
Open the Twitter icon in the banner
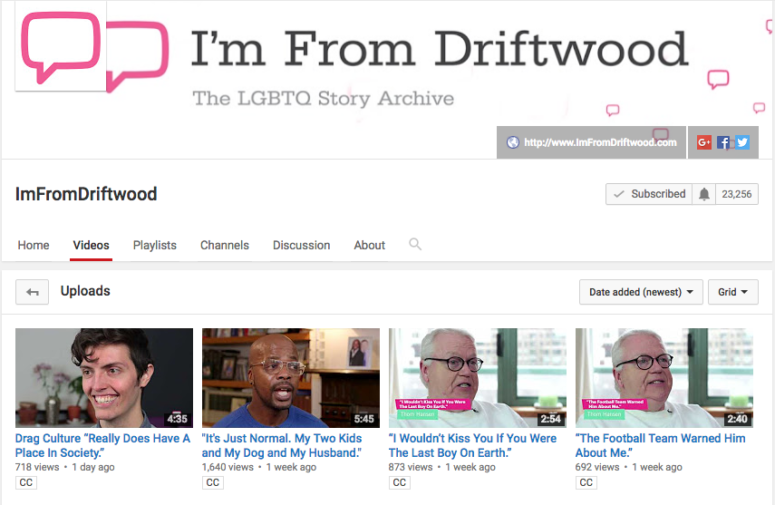click(742, 142)
